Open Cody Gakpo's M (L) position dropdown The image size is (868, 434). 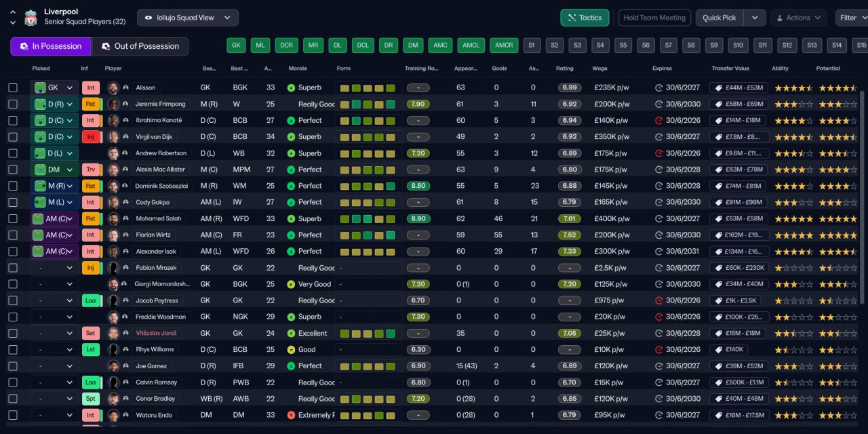(x=54, y=202)
